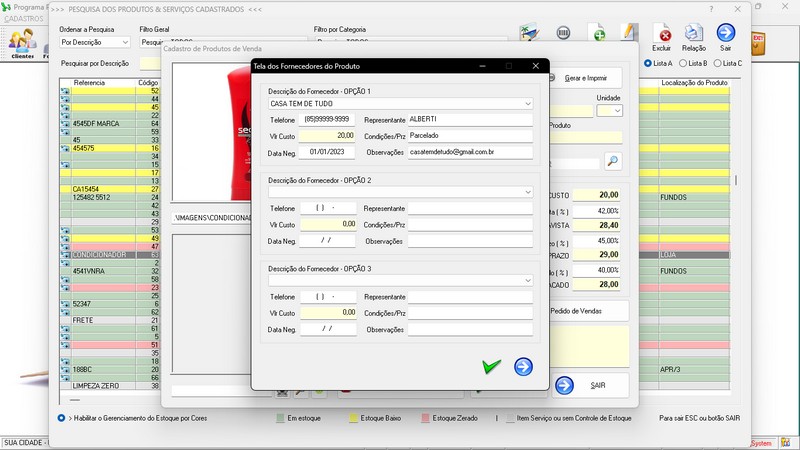Click the Localização do Produto column header
The height and width of the screenshot is (450, 800).
pos(694,83)
